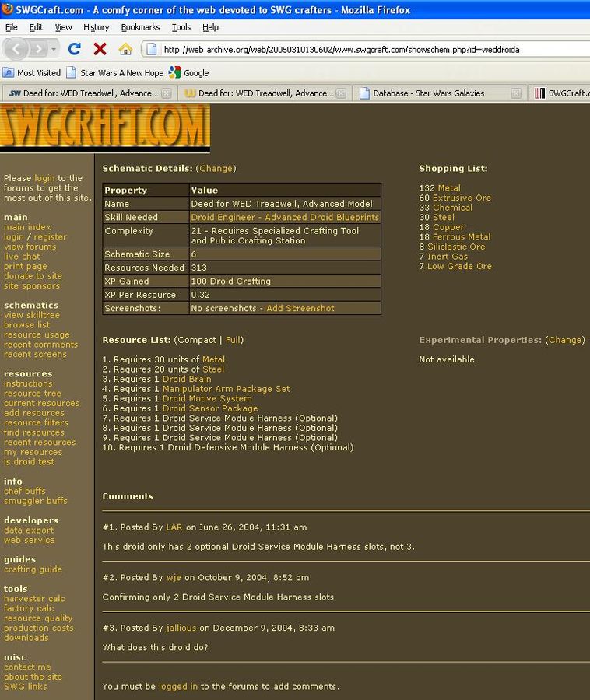Close the Database - Star Wars Galaxies tab
This screenshot has height=700, width=590.
(516, 93)
